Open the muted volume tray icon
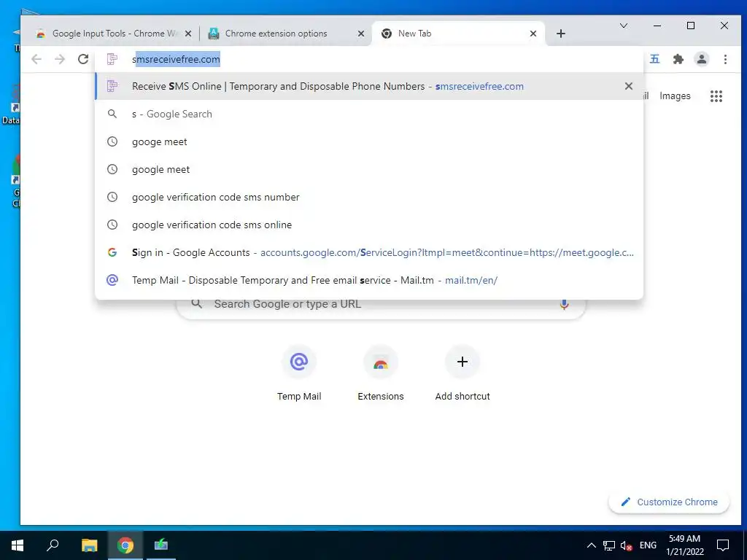 (626, 545)
